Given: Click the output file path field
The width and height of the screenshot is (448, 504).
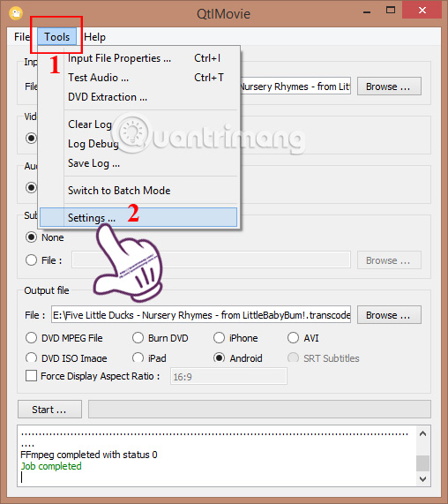Looking at the screenshot, I should (201, 315).
